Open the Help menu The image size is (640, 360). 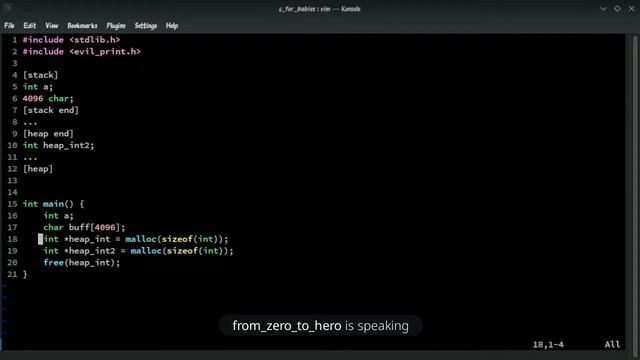[x=172, y=25]
